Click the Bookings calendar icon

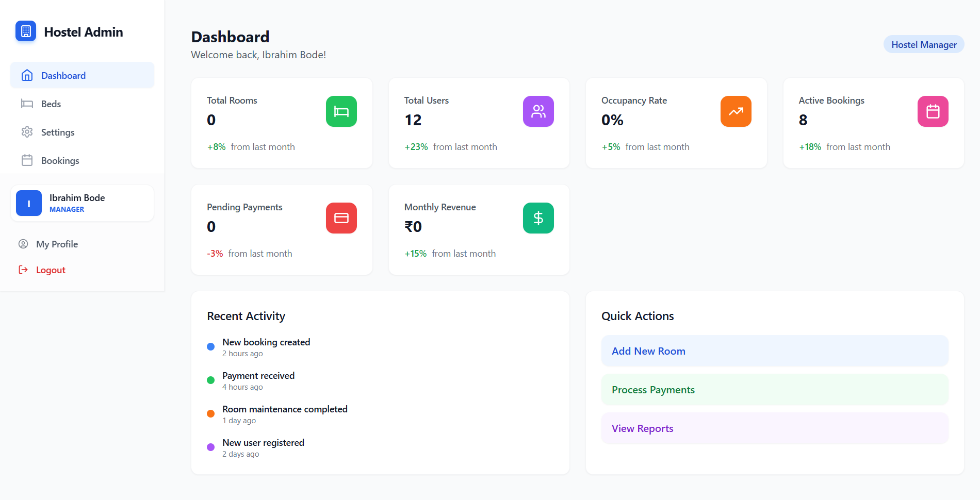click(27, 160)
